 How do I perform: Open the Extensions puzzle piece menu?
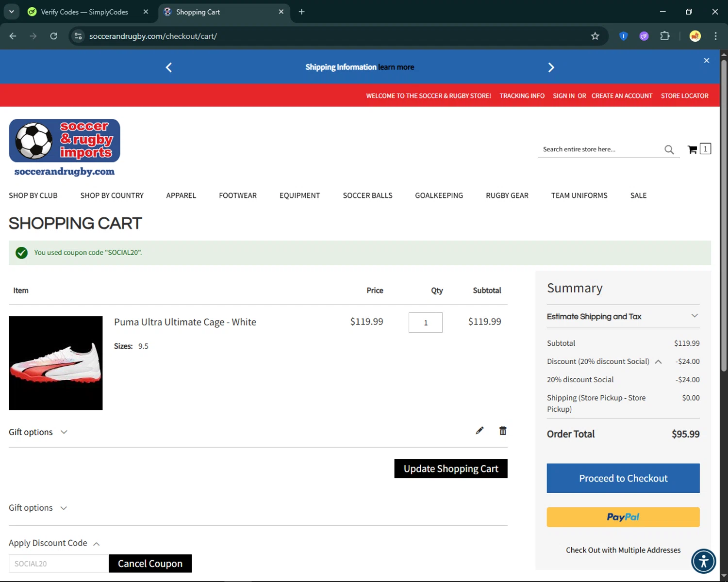coord(665,36)
